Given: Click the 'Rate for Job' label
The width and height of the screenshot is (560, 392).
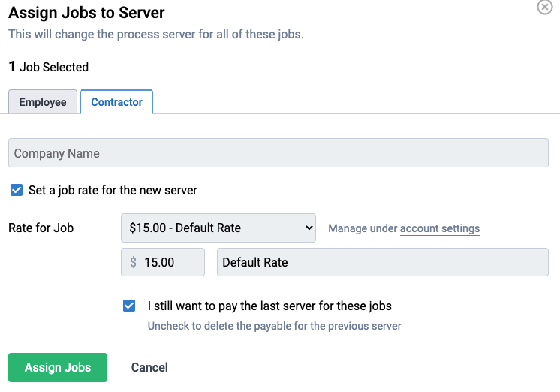Looking at the screenshot, I should [x=41, y=228].
